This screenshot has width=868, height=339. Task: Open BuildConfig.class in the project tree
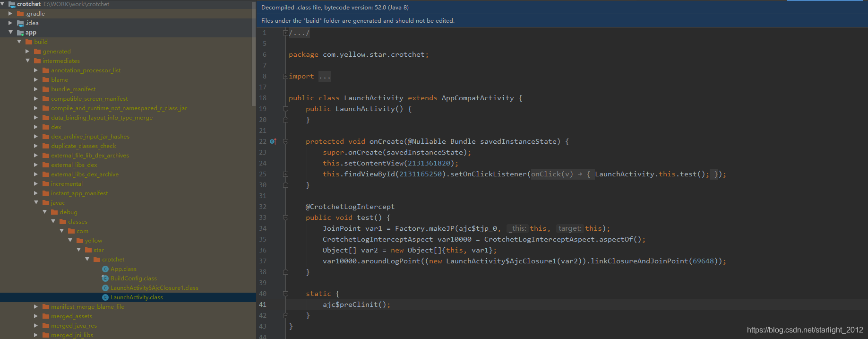click(x=134, y=278)
